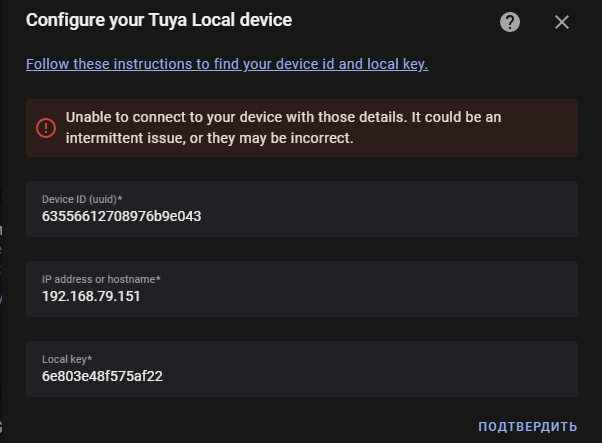Click the Device ID (uuid) label
This screenshot has width=602, height=443.
point(82,199)
